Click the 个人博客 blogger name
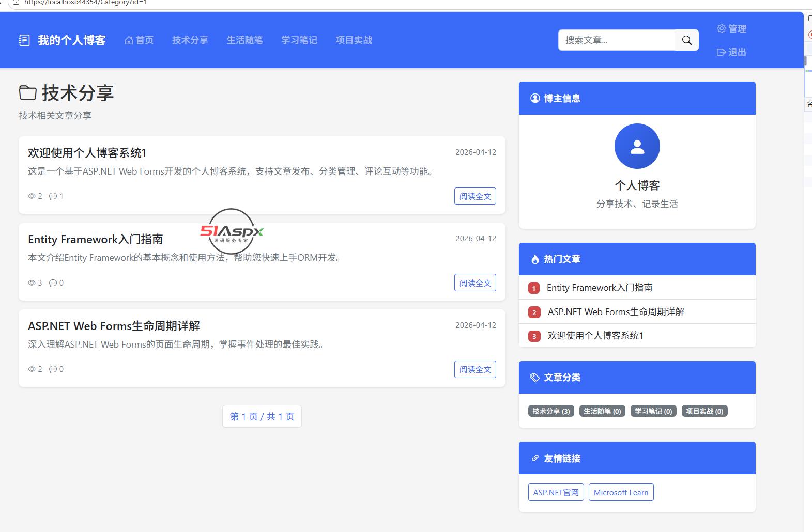This screenshot has height=532, width=812. [x=637, y=185]
